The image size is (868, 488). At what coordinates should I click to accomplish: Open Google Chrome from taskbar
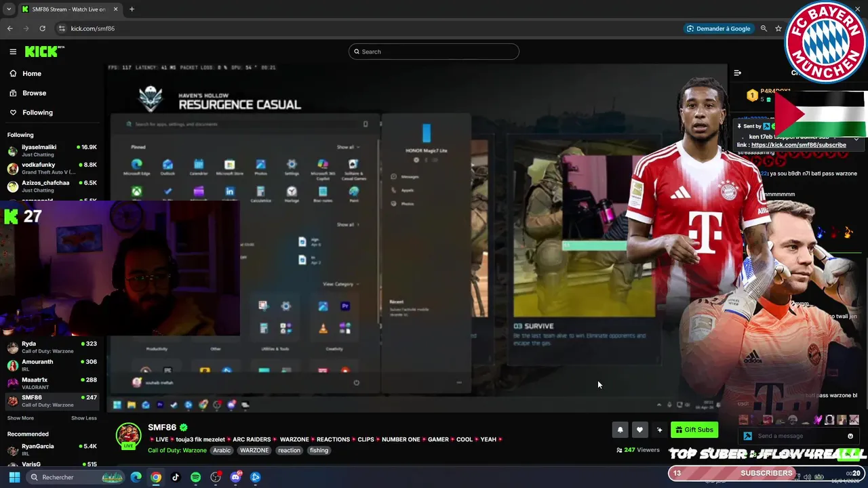point(156,477)
